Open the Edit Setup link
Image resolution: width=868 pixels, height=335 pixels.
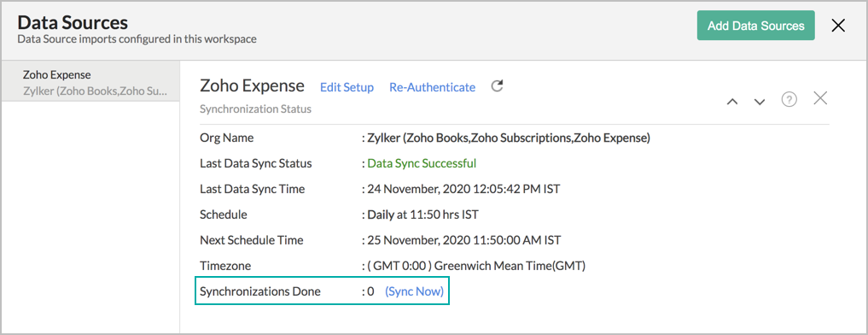[x=347, y=87]
